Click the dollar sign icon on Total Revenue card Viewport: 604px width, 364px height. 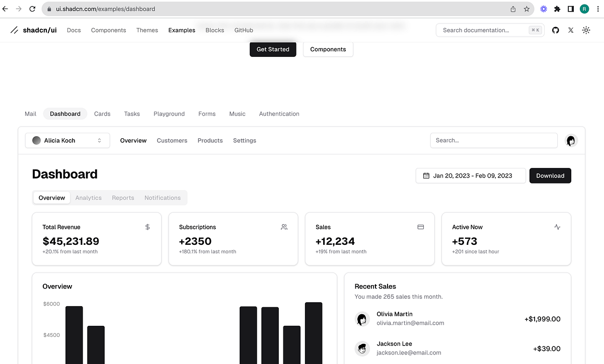147,227
